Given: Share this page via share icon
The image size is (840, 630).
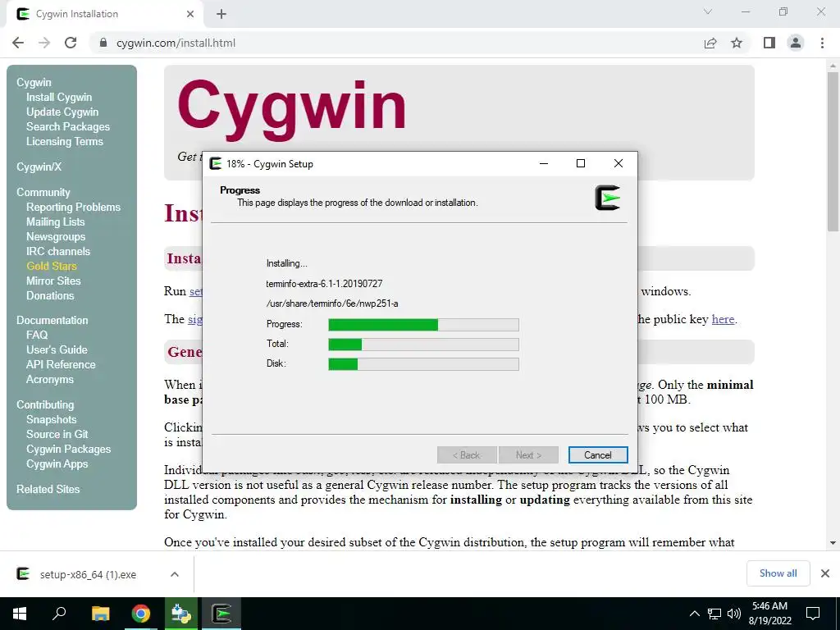Looking at the screenshot, I should (x=710, y=43).
